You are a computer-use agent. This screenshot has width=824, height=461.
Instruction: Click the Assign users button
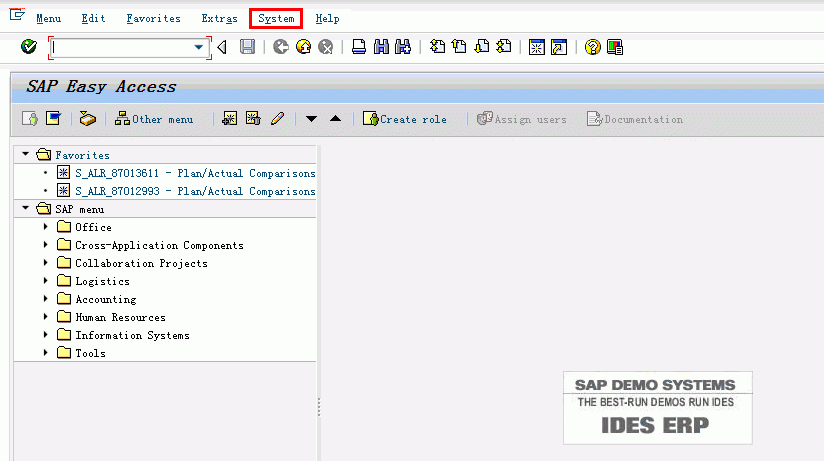click(521, 119)
